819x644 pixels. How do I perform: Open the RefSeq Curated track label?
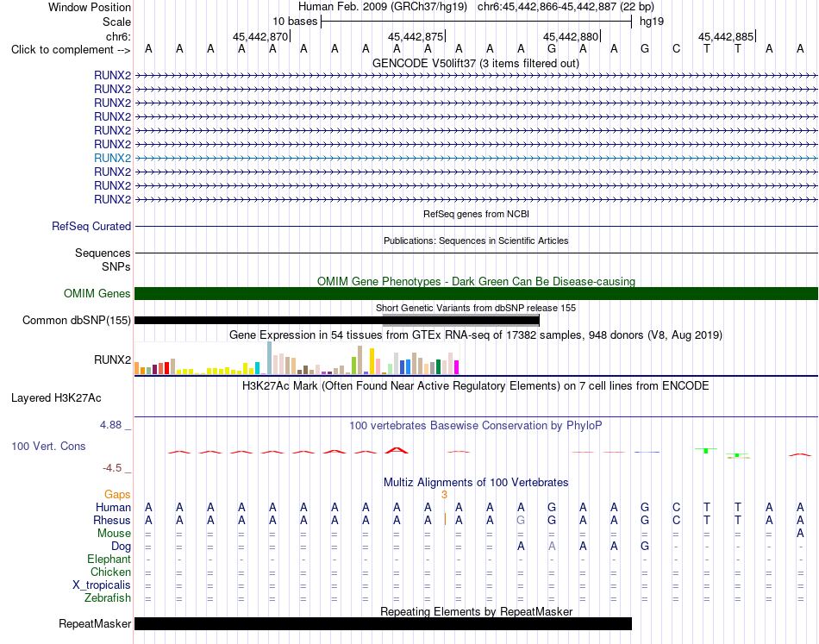click(x=91, y=226)
